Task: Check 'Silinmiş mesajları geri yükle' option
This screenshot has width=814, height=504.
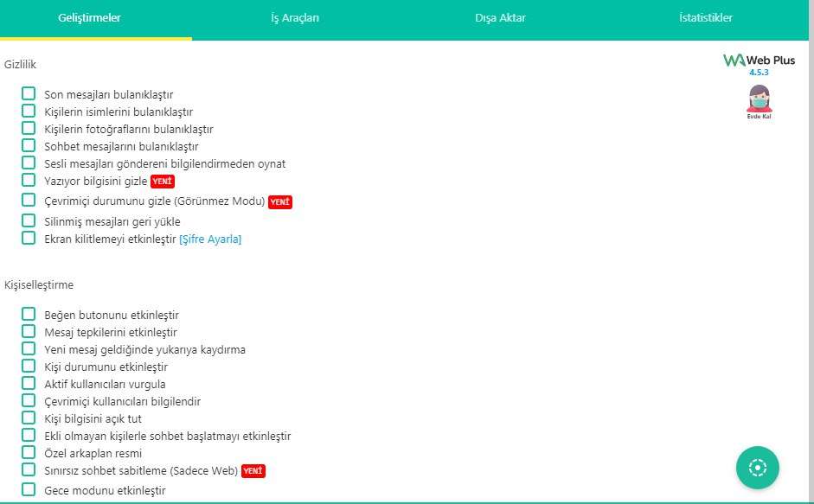Action: pos(29,220)
